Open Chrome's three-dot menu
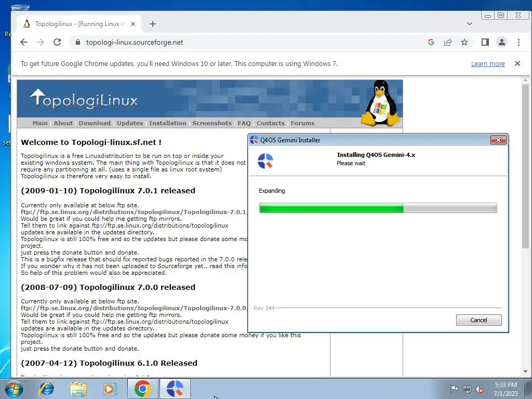This screenshot has height=399, width=532. 518,42
